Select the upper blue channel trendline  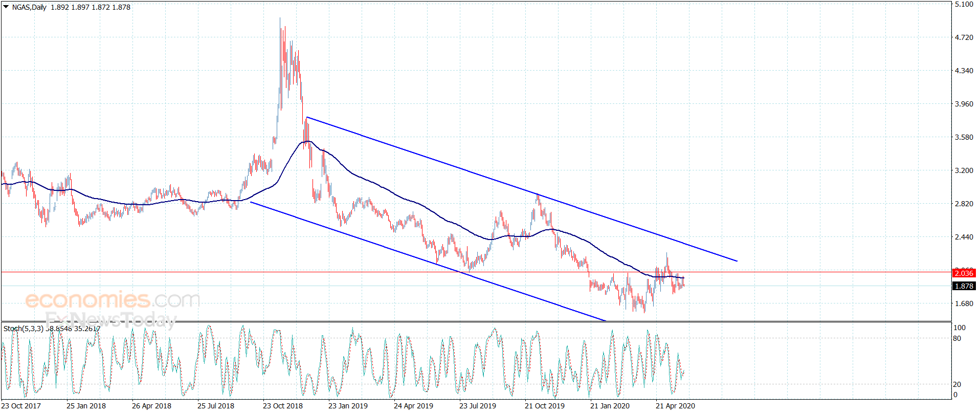pyautogui.click(x=522, y=189)
